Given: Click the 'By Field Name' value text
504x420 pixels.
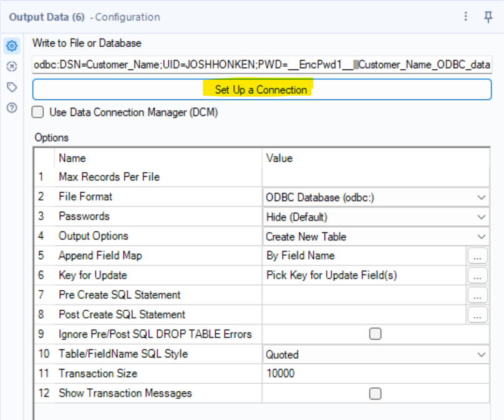Looking at the screenshot, I should tap(301, 256).
